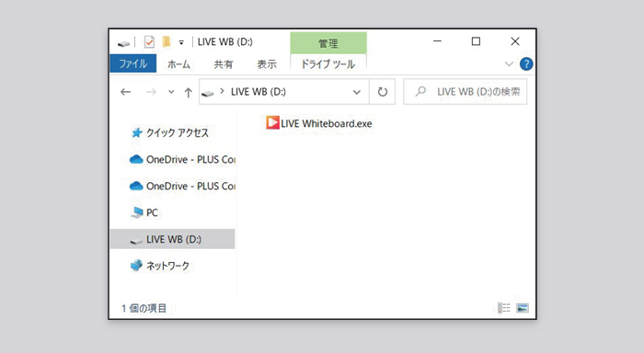This screenshot has height=353, width=644.
Task: Switch to the 表示 ribbon tab
Action: click(x=267, y=64)
